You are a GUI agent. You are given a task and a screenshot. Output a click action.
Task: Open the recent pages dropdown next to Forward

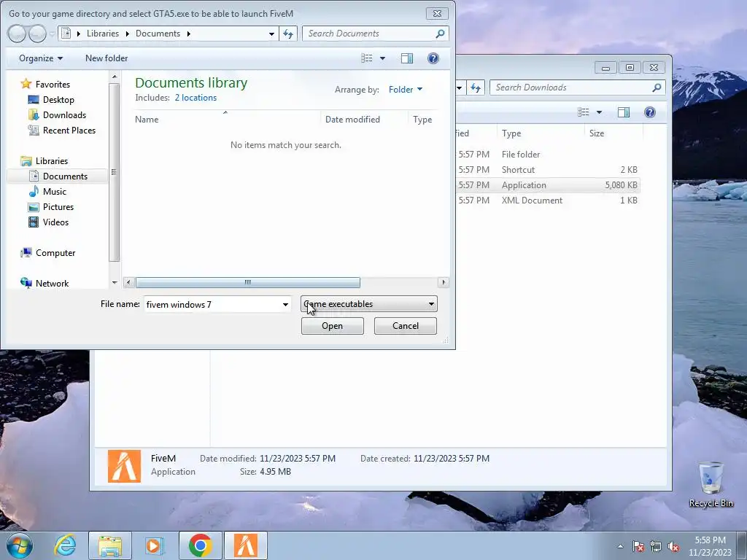[x=52, y=34]
